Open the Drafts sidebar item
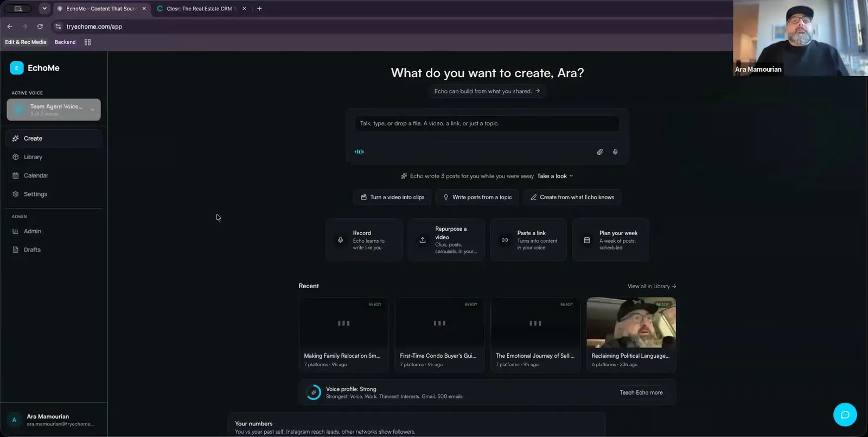Viewport: 868px width, 437px height. pyautogui.click(x=53, y=250)
